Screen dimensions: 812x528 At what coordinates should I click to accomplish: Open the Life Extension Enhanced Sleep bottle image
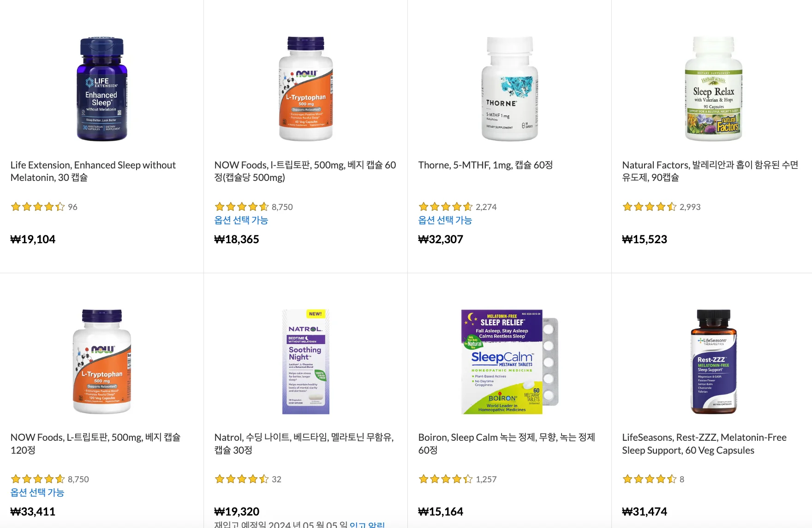coord(101,89)
